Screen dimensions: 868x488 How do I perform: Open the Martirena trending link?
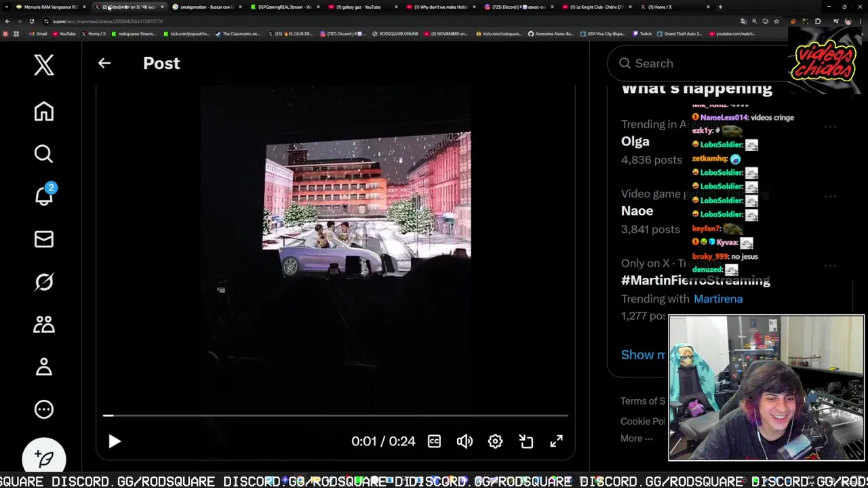tap(718, 299)
